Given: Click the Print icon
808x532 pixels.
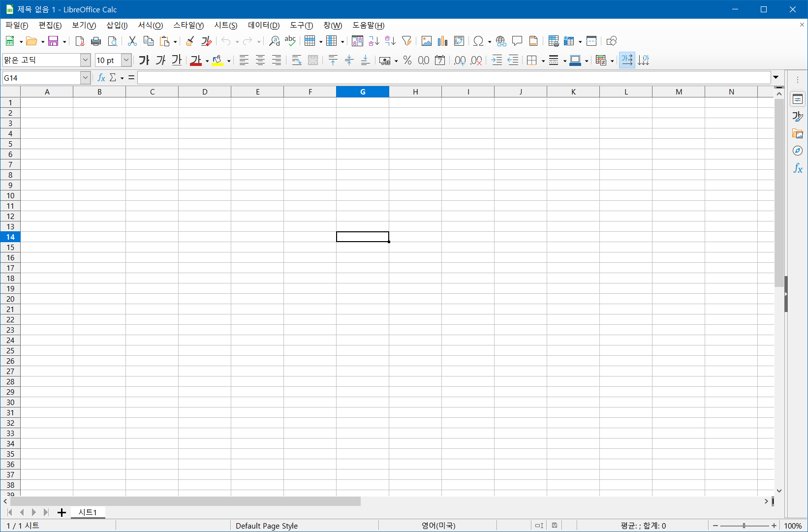Looking at the screenshot, I should pos(96,41).
